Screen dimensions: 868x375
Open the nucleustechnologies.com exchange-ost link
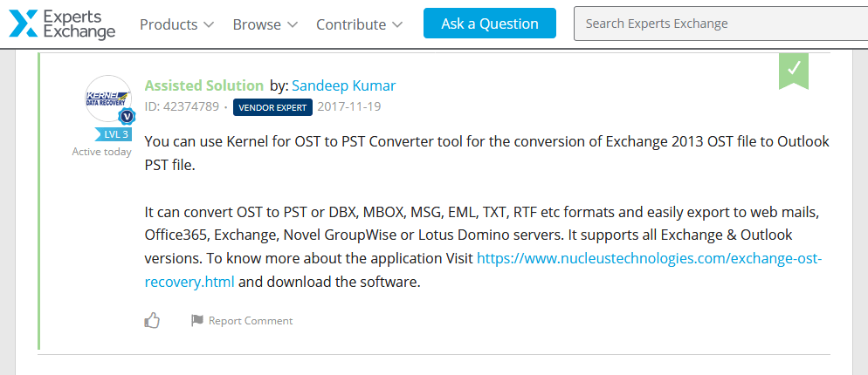(650, 258)
